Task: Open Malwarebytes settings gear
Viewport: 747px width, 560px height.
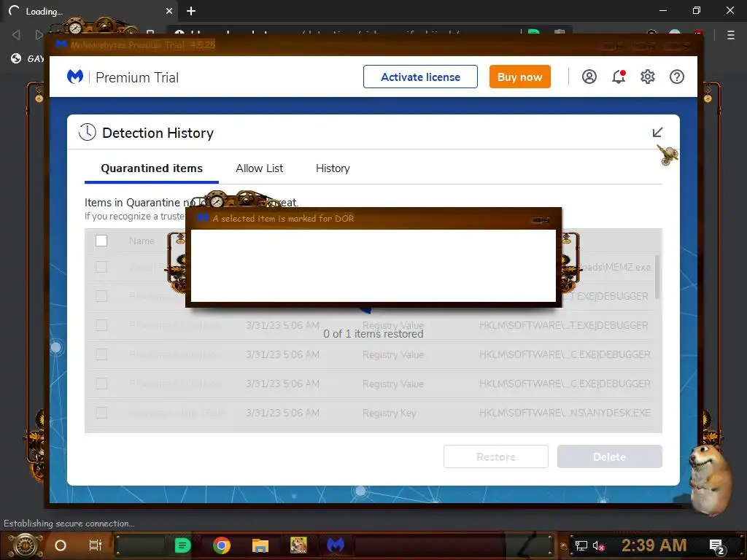Action: point(648,77)
